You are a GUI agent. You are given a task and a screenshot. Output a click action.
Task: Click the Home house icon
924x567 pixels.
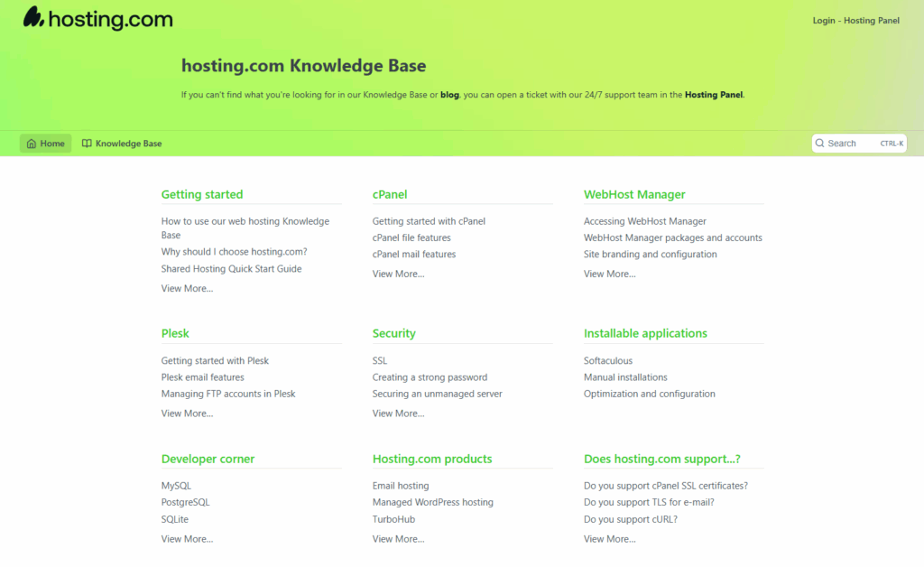point(32,144)
